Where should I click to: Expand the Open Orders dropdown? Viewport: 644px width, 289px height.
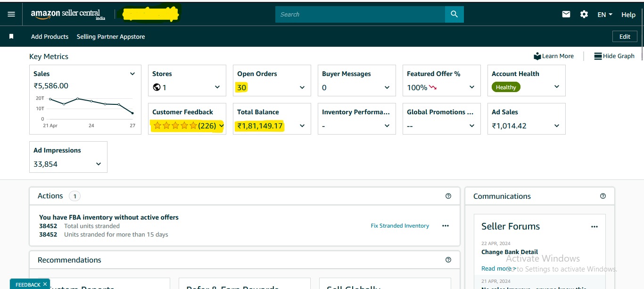(302, 87)
